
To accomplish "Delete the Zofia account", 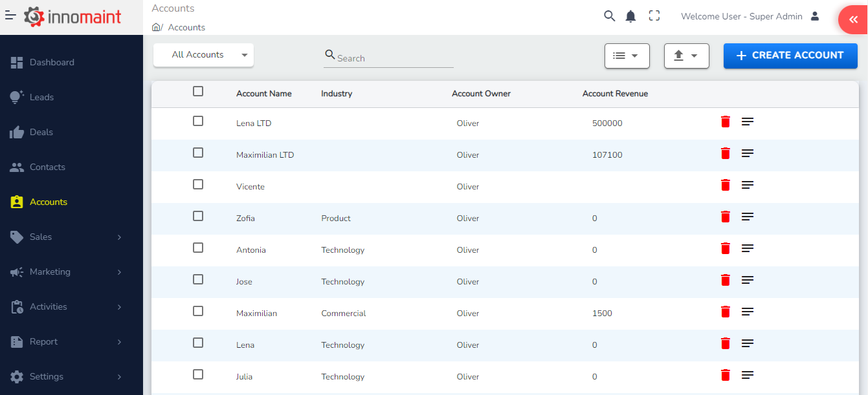I will pos(725,217).
